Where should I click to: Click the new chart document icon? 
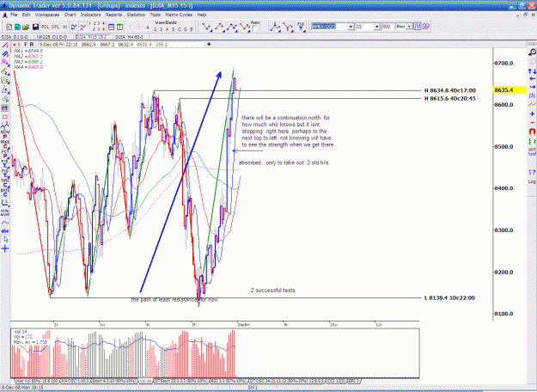(9, 27)
